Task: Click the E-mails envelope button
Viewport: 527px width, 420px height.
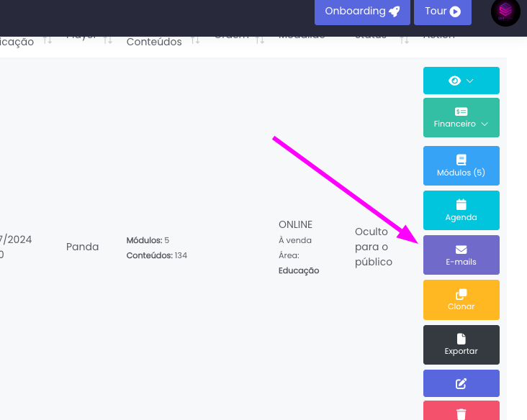Action: click(x=461, y=255)
